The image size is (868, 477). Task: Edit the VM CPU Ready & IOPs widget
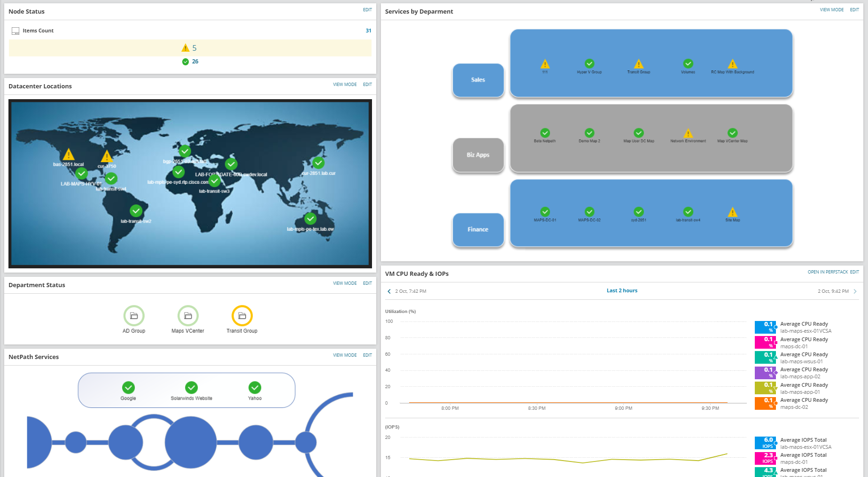[x=854, y=272]
